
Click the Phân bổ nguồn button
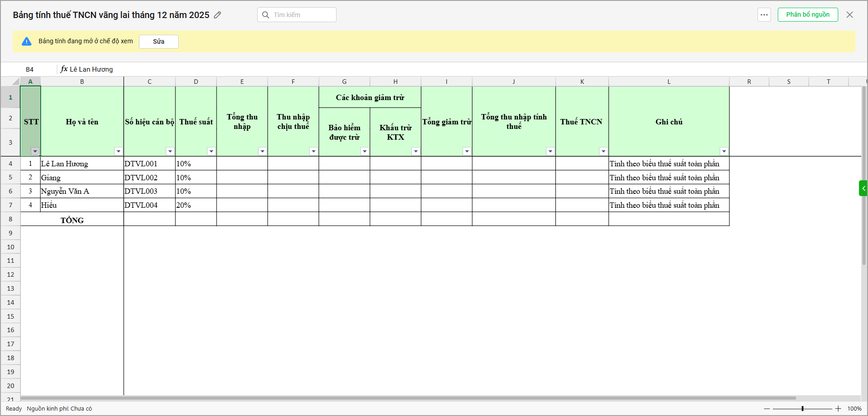(x=808, y=15)
